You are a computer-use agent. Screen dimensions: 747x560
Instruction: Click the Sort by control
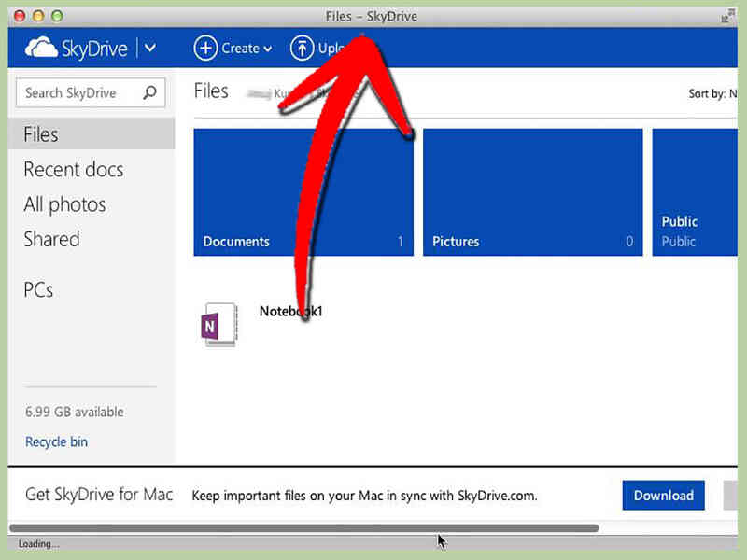(712, 94)
